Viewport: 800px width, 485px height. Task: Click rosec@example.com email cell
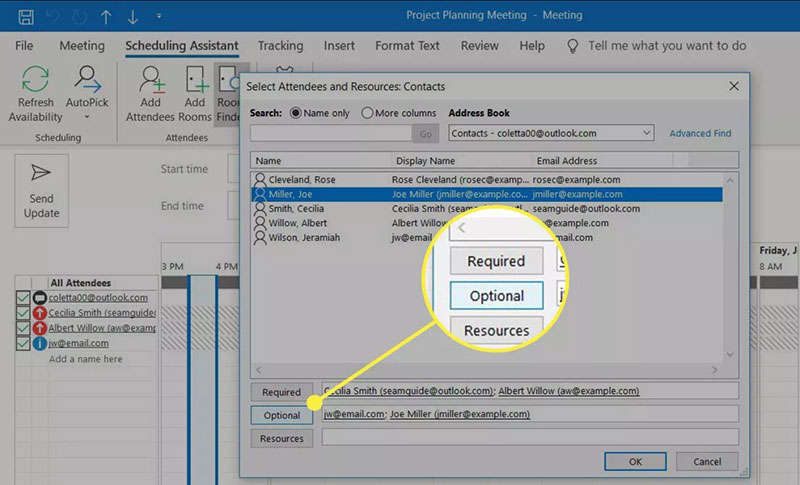coord(577,180)
